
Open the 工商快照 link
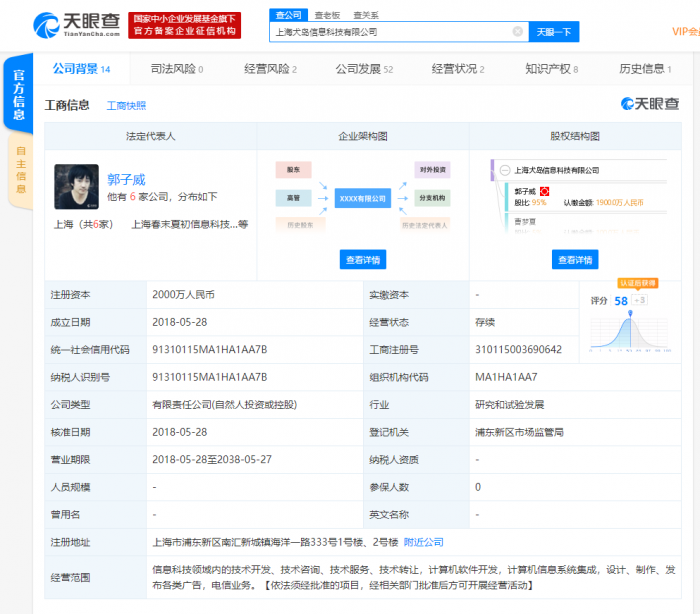tap(126, 105)
